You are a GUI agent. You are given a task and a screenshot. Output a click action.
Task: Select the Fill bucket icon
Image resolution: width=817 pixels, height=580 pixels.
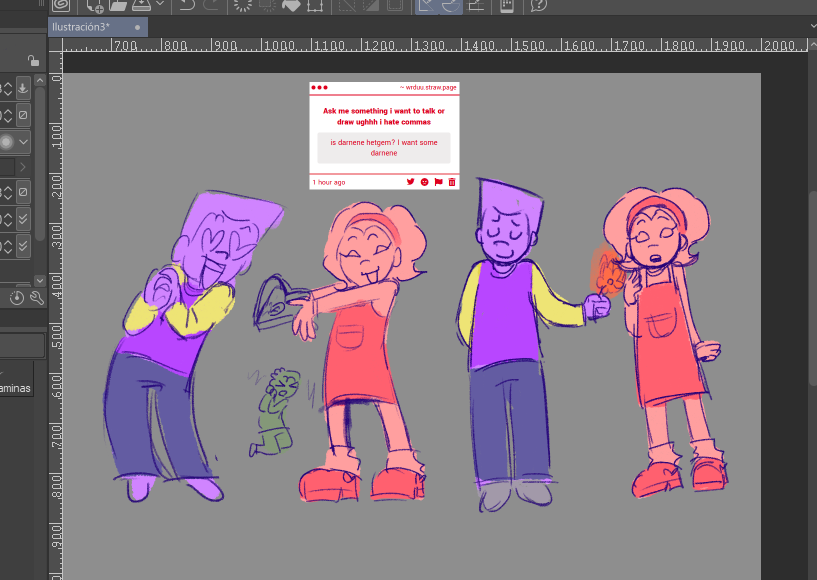pyautogui.click(x=291, y=5)
